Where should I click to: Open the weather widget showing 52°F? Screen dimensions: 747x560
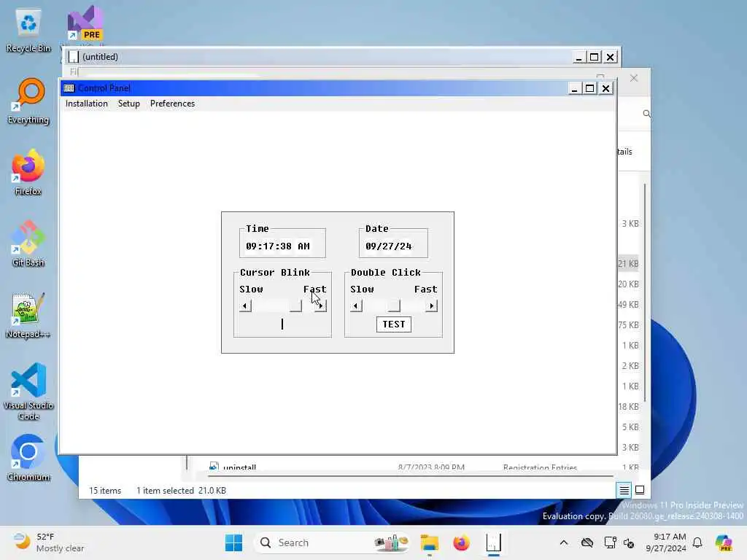[x=48, y=542]
